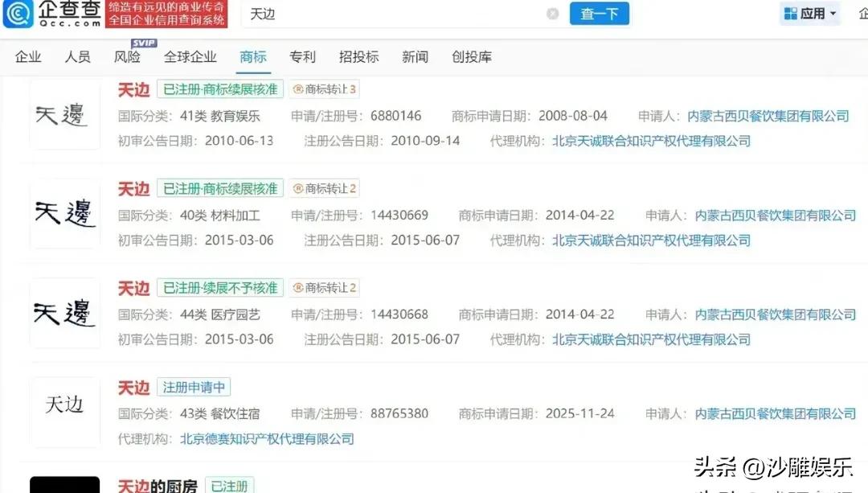Switch to the 专利 tab
The image size is (868, 493).
(x=302, y=56)
